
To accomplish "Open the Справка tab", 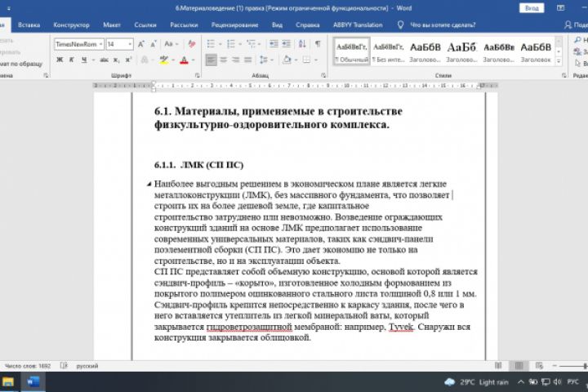I will [x=308, y=25].
